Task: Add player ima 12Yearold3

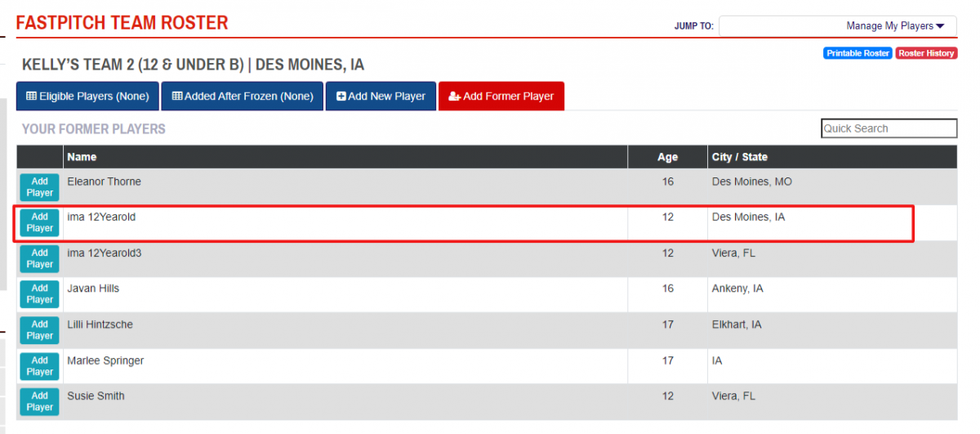Action: (x=39, y=258)
